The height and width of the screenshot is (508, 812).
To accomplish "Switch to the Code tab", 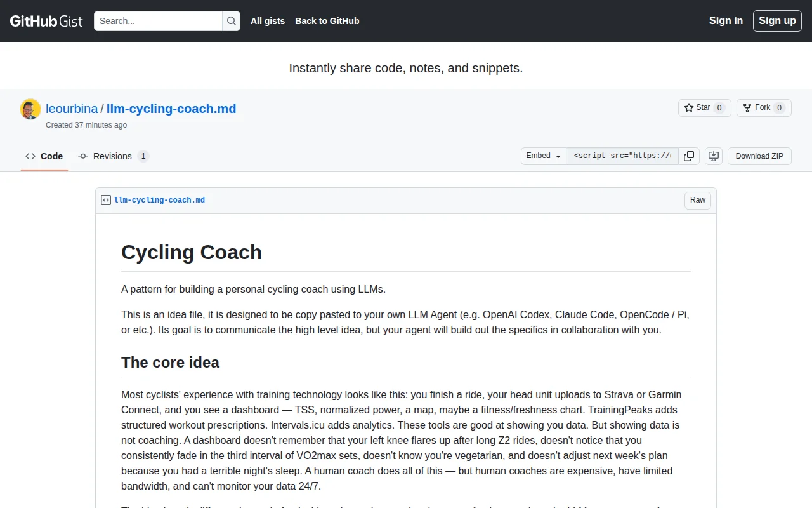I will 44,156.
